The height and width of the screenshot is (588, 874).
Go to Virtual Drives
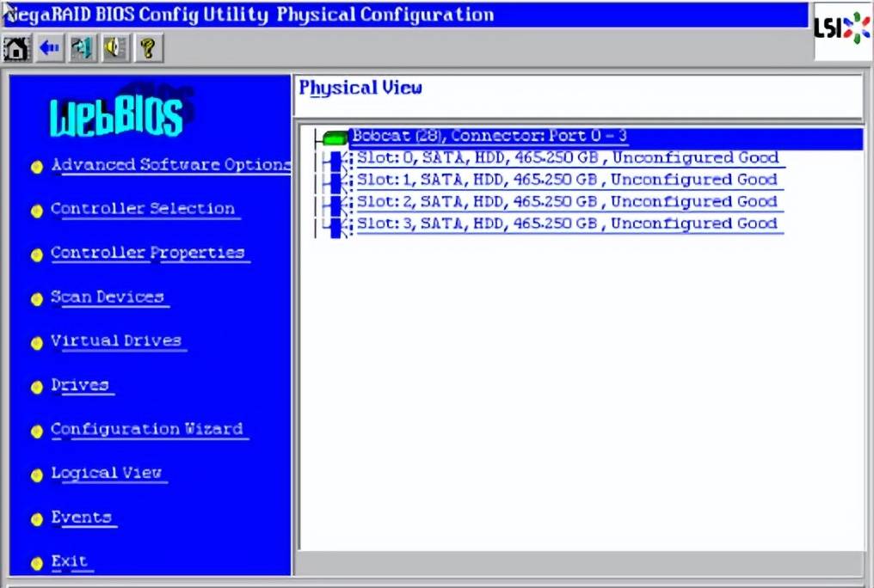pyautogui.click(x=116, y=341)
